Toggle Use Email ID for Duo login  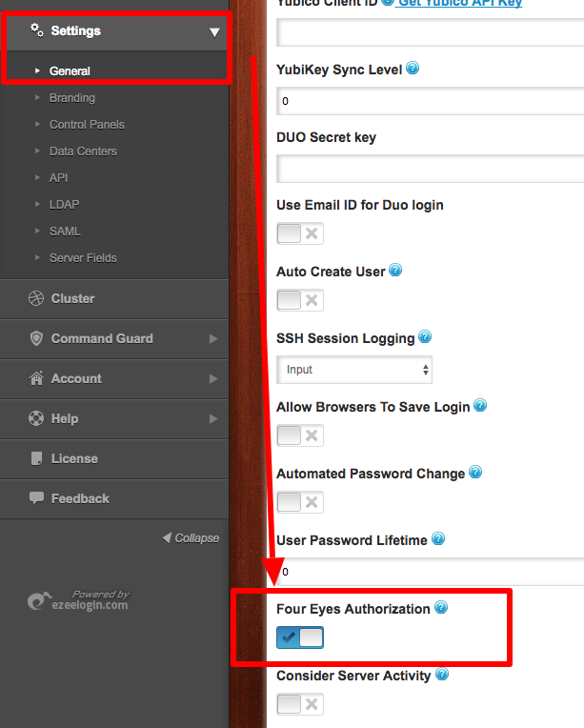(x=300, y=233)
